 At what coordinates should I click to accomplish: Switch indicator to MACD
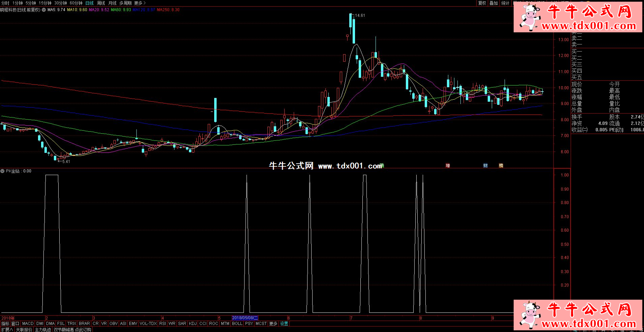(x=28, y=324)
